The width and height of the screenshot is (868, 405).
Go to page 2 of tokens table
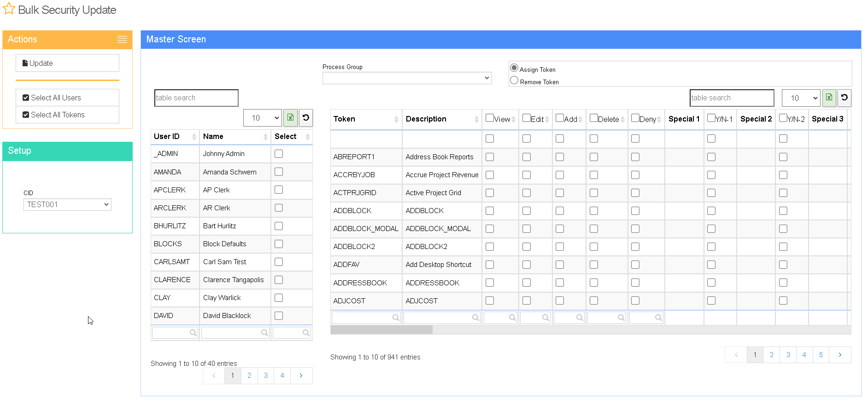point(772,355)
